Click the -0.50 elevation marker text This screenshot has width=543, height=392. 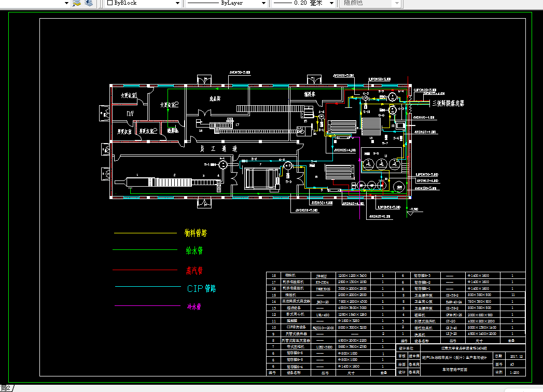coord(414,209)
